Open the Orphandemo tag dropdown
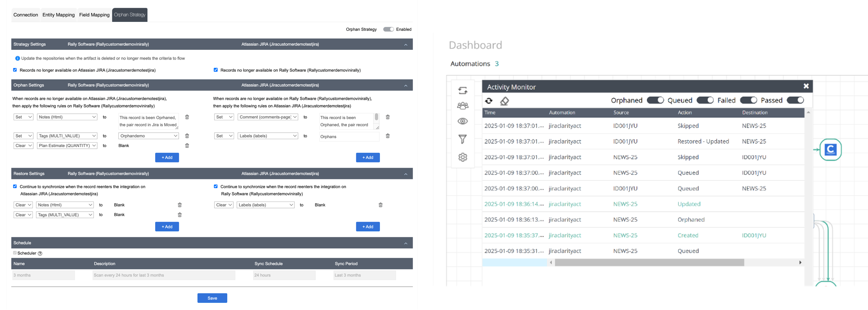 (149, 136)
